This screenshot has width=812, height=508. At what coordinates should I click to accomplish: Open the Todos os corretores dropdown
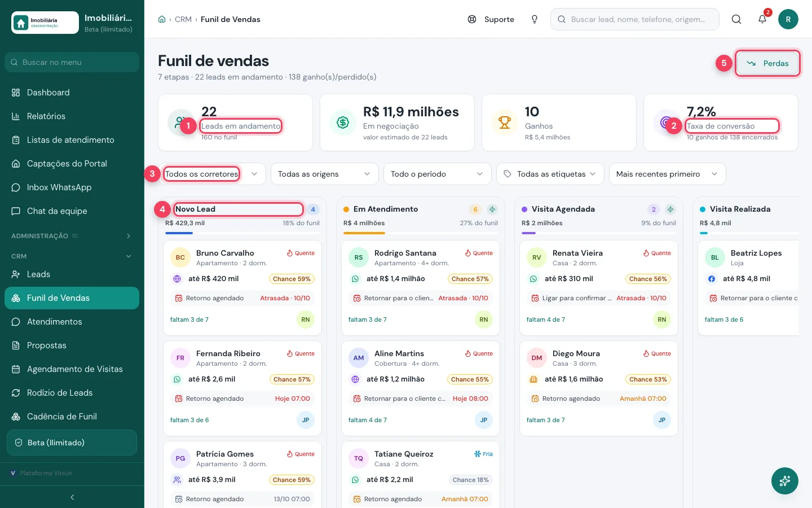[x=211, y=174]
